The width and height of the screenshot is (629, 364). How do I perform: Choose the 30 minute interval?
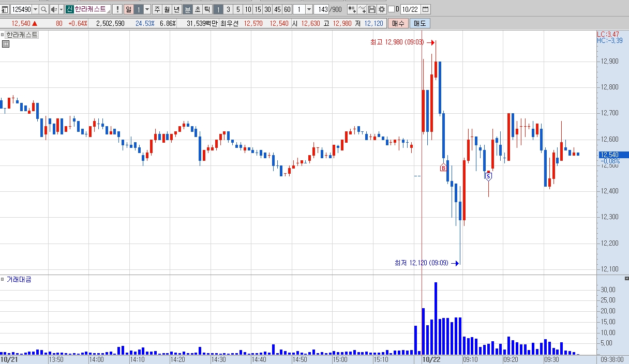coord(267,9)
